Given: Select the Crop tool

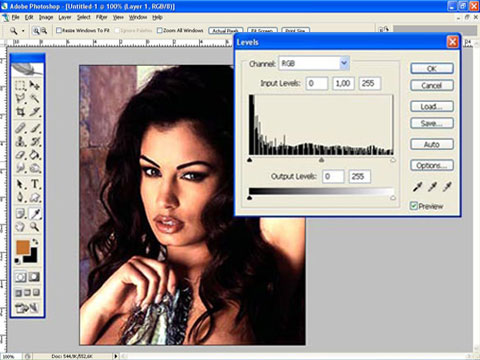Looking at the screenshot, I should (x=20, y=111).
